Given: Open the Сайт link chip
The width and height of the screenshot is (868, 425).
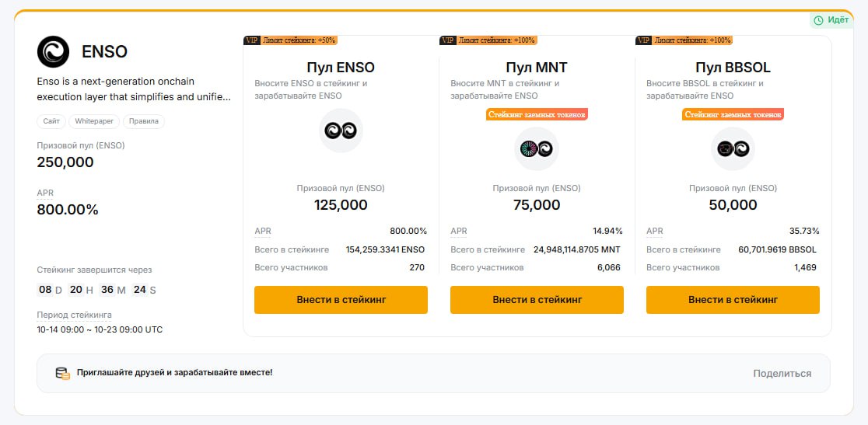Looking at the screenshot, I should [52, 121].
